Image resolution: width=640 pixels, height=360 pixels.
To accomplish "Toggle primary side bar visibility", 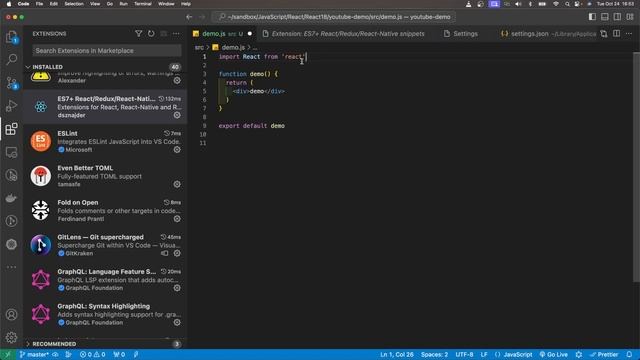I will [x=592, y=17].
